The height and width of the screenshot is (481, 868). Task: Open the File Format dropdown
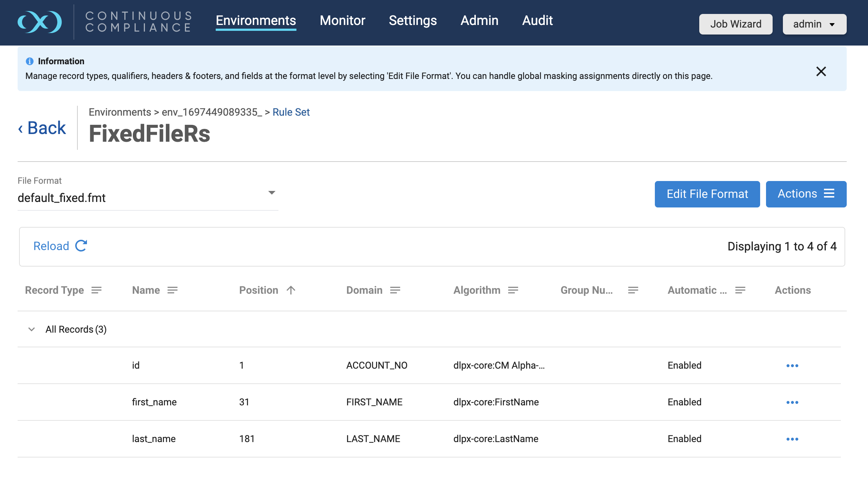271,193
